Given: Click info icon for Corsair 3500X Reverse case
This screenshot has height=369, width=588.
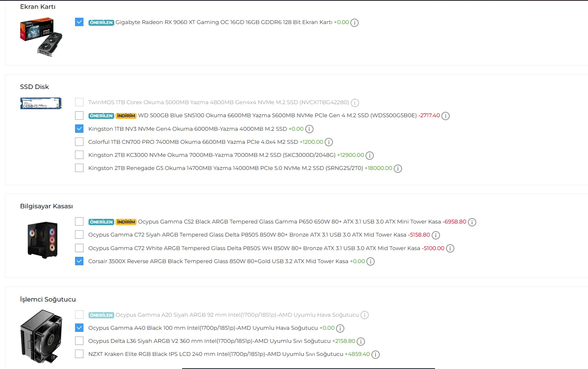Looking at the screenshot, I should click(x=371, y=261).
